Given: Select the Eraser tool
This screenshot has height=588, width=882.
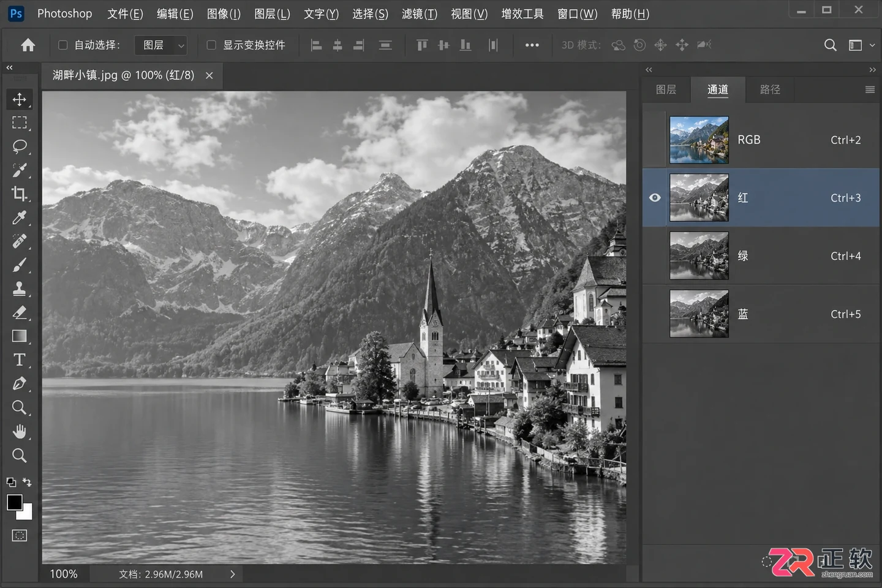Looking at the screenshot, I should 19,312.
